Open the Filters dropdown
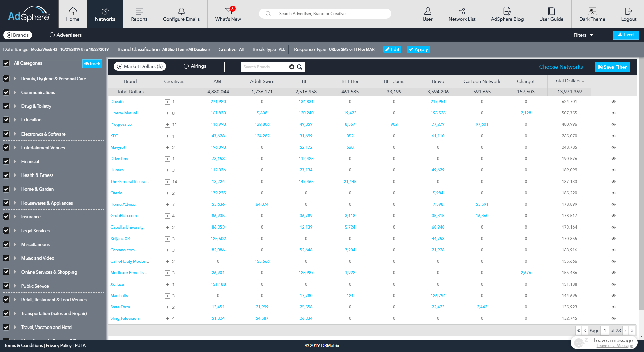The image size is (644, 352). pos(583,35)
